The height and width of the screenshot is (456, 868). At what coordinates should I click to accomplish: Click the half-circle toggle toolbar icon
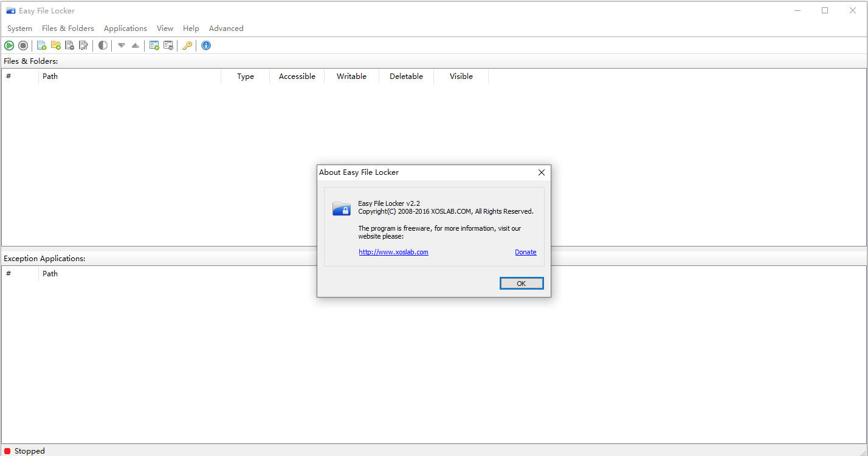[103, 46]
